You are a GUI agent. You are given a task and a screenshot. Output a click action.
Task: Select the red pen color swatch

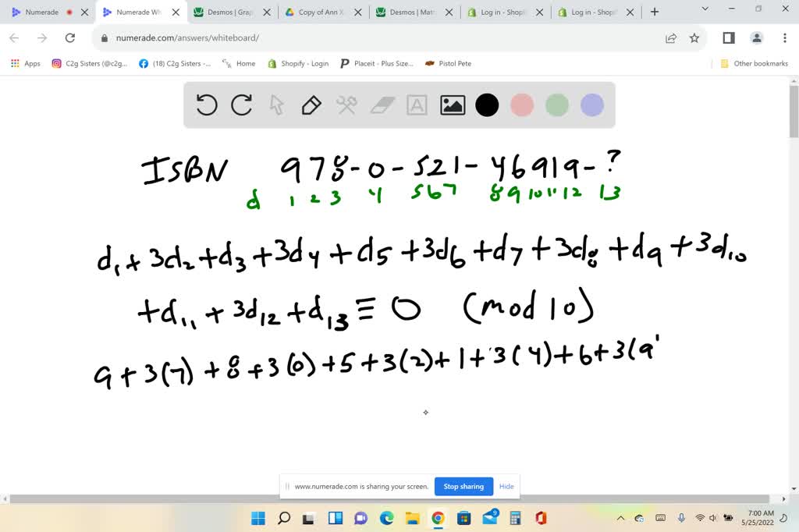522,104
